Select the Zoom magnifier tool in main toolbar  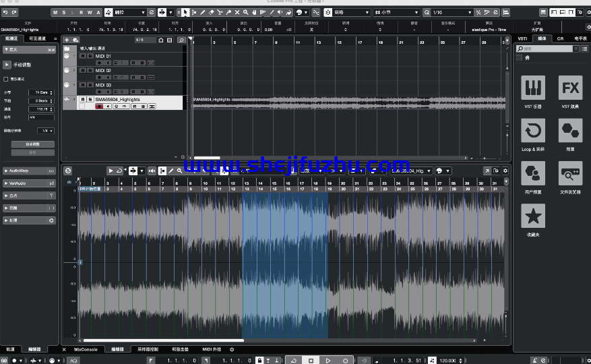[x=246, y=12]
